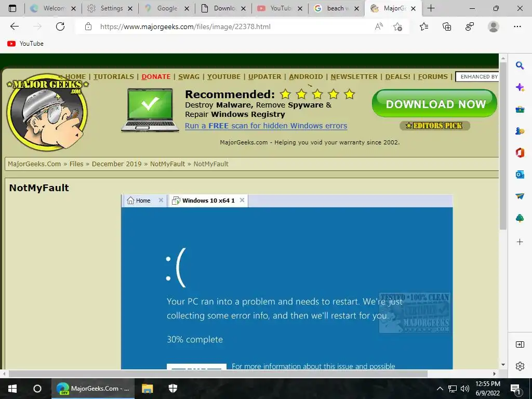Add a new sidebar app
The width and height of the screenshot is (532, 399).
[520, 242]
